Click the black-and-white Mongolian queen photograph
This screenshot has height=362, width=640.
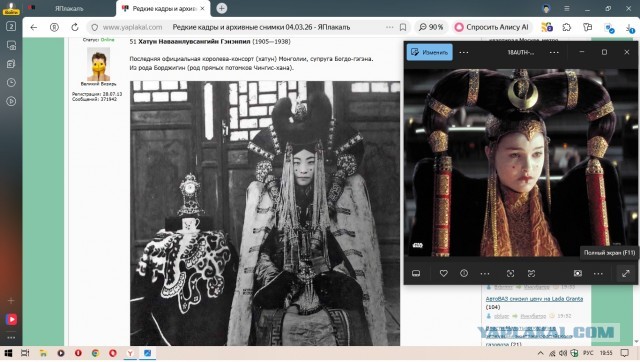[265, 213]
